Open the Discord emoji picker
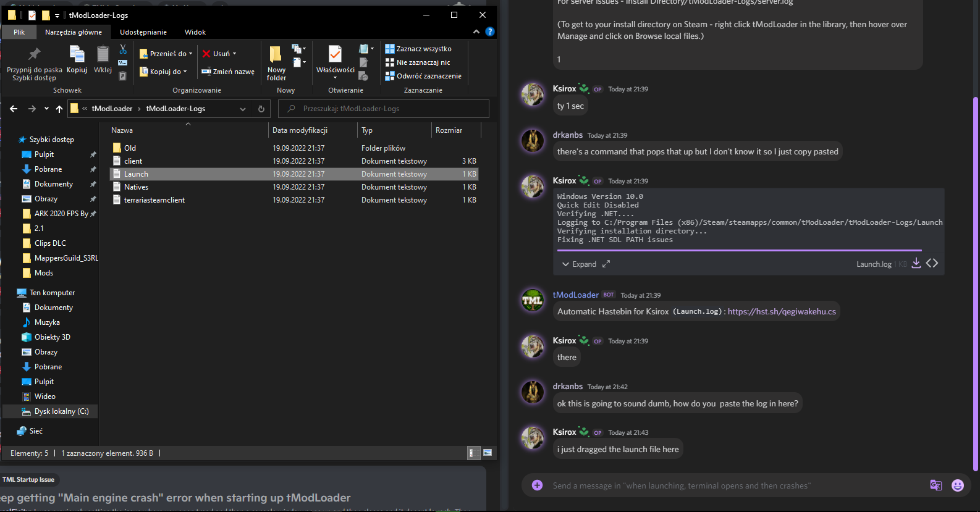This screenshot has width=980, height=512. tap(958, 485)
